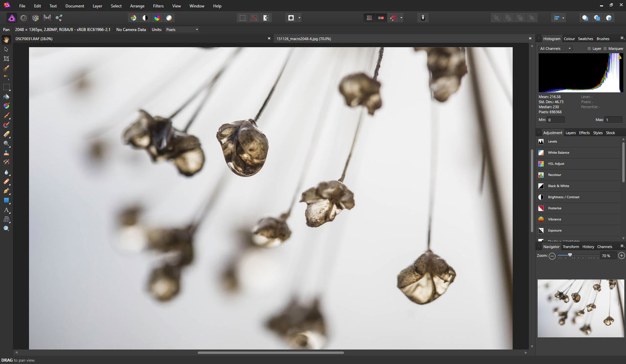The width and height of the screenshot is (626, 364).
Task: Select the Artistic Text tool
Action: pyautogui.click(x=6, y=210)
